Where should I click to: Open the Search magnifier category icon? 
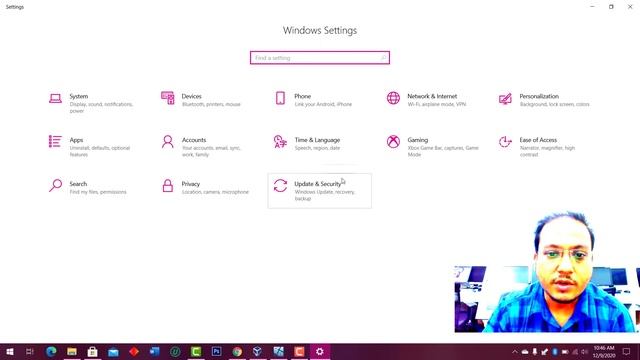[x=55, y=185]
